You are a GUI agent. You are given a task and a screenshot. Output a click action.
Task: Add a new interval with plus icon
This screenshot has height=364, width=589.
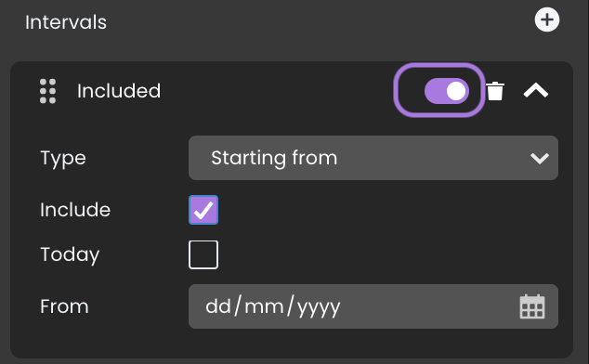(x=547, y=19)
